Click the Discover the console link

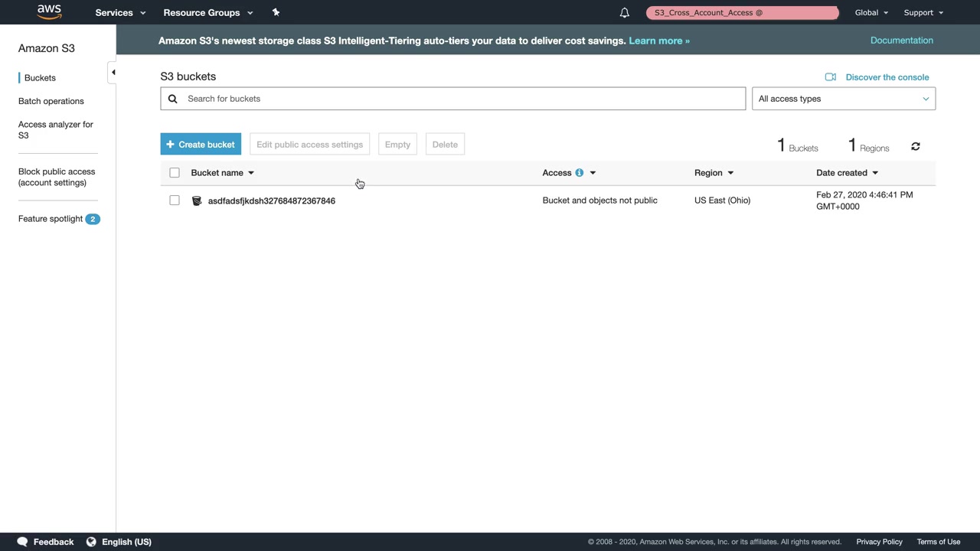pyautogui.click(x=887, y=77)
